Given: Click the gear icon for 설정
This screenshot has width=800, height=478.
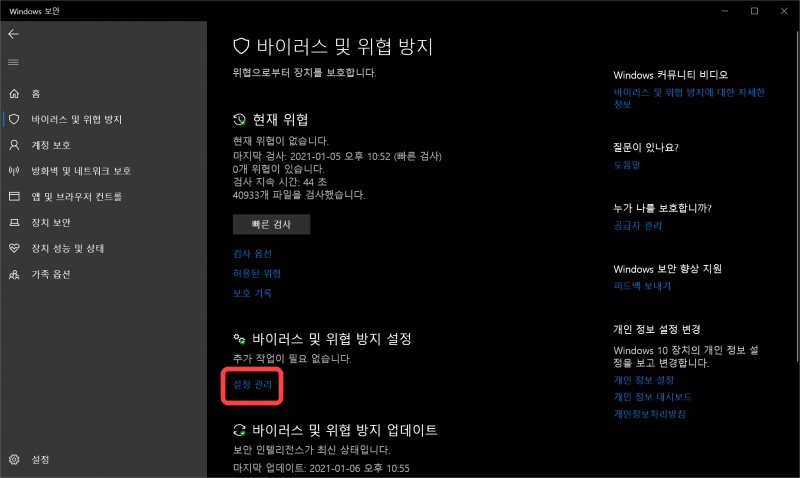Looking at the screenshot, I should tap(14, 460).
